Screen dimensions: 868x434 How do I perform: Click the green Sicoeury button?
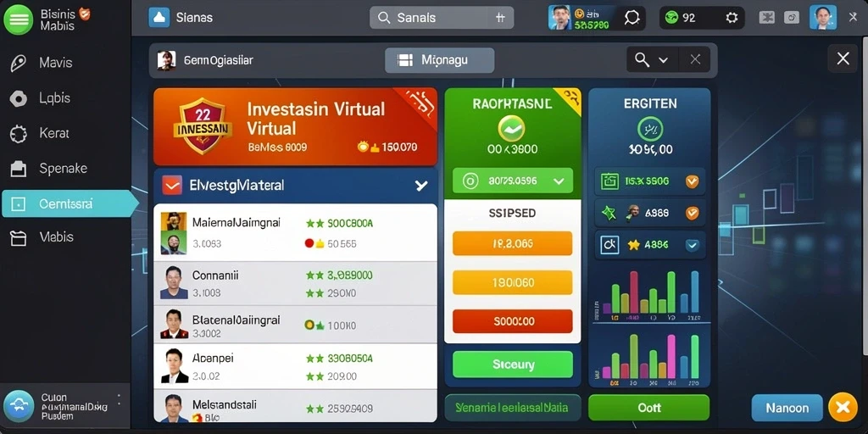[x=513, y=364]
